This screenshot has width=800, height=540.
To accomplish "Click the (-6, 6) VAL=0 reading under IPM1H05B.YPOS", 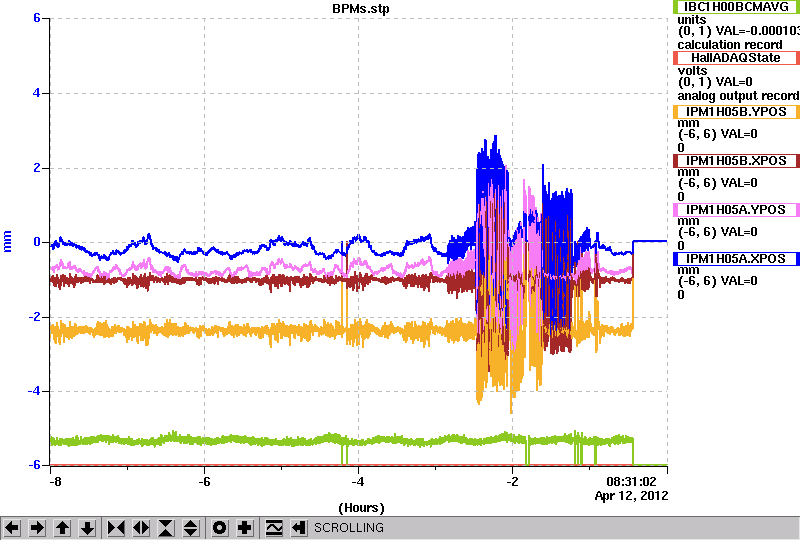I will pos(717,134).
